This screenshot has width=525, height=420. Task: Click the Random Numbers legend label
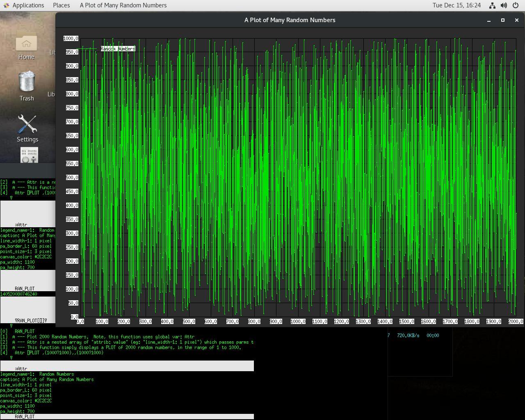(118, 49)
